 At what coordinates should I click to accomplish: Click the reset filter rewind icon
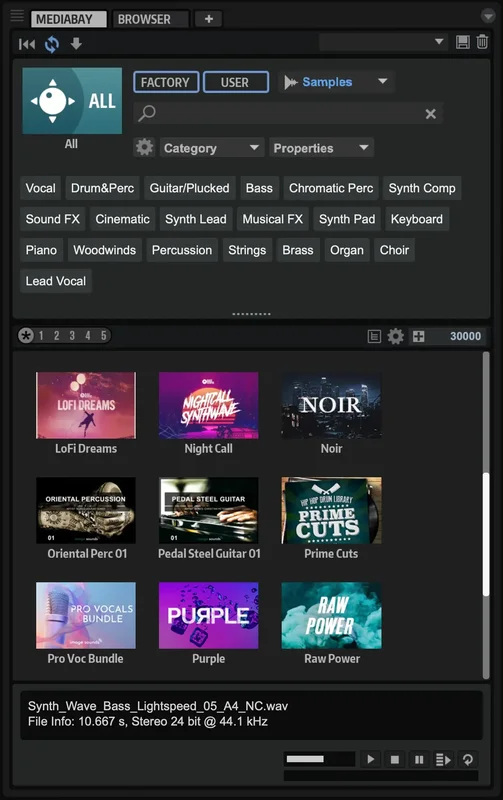tap(27, 44)
